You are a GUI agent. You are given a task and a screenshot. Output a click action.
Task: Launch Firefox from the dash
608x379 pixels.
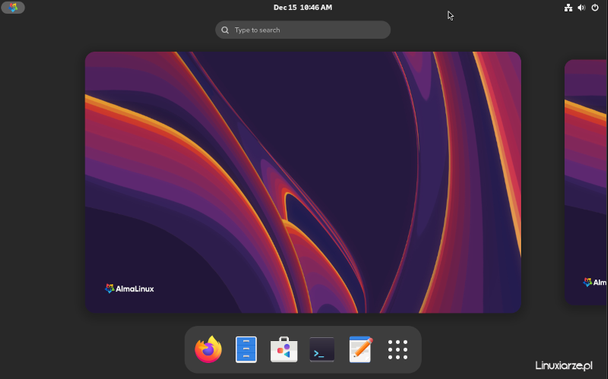pyautogui.click(x=208, y=350)
